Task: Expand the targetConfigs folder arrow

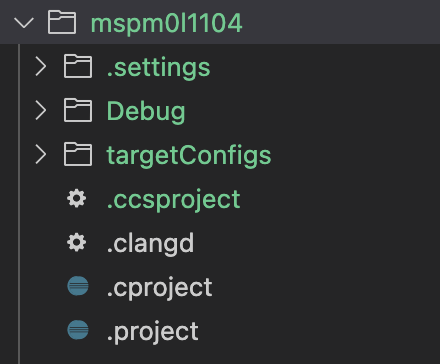Action: pyautogui.click(x=41, y=154)
